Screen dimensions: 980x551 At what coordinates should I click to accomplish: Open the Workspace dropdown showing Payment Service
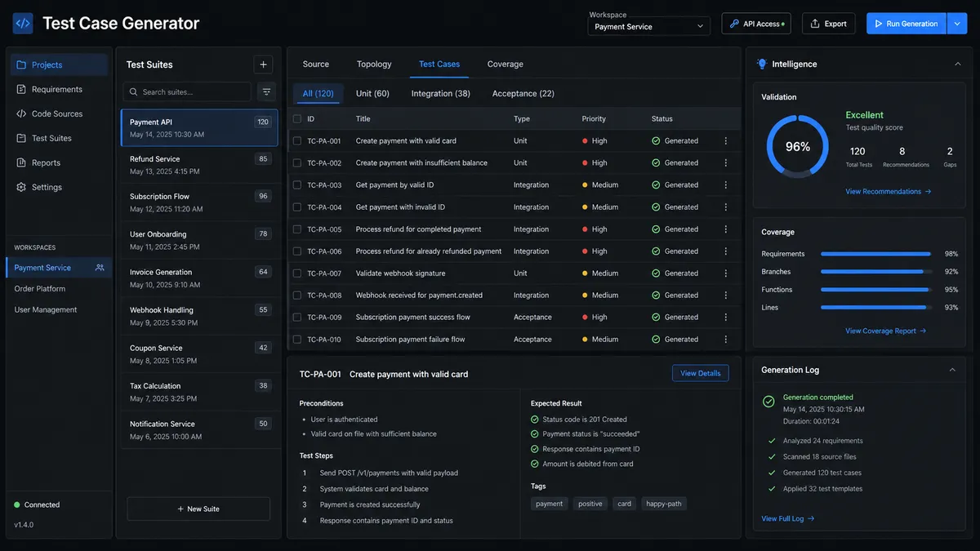(x=649, y=26)
